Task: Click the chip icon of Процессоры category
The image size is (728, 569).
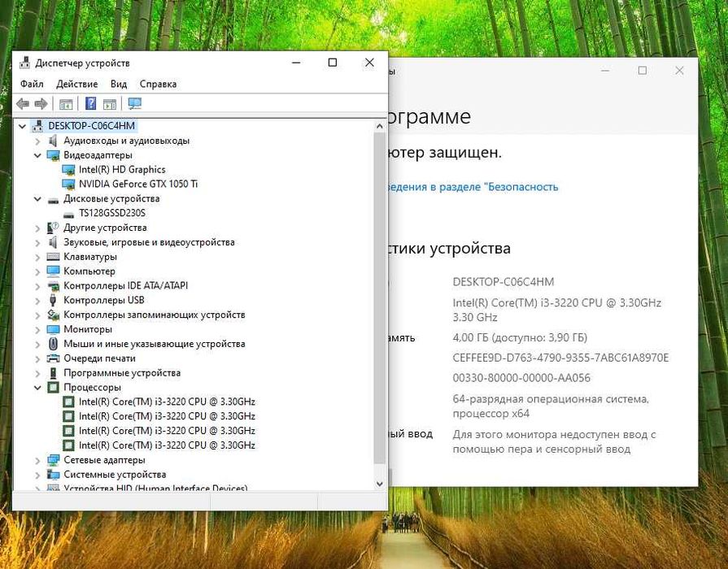Action: pos(54,387)
